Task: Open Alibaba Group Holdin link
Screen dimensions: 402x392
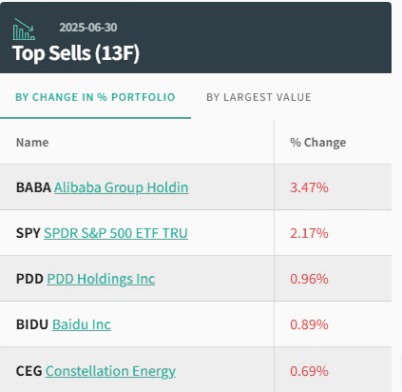Action: [x=121, y=187]
